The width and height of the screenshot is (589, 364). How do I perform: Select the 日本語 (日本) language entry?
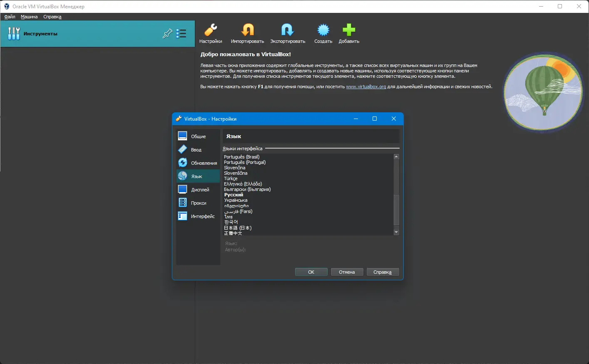click(x=238, y=228)
